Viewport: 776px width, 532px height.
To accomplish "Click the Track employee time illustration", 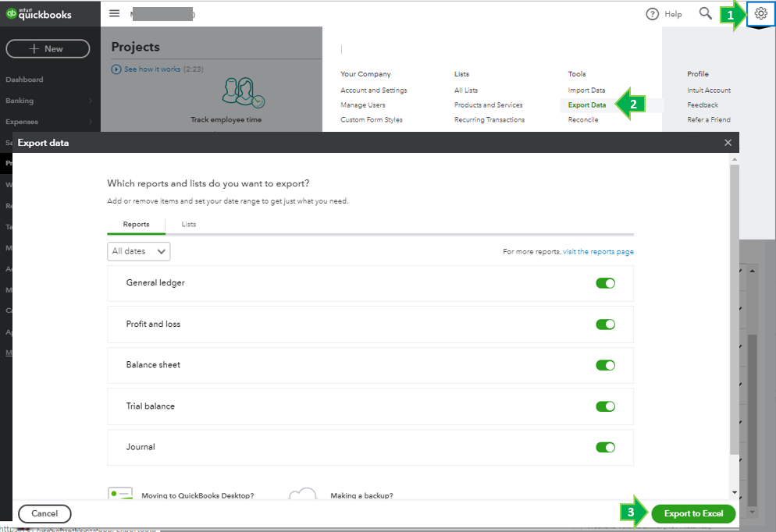I will [244, 93].
